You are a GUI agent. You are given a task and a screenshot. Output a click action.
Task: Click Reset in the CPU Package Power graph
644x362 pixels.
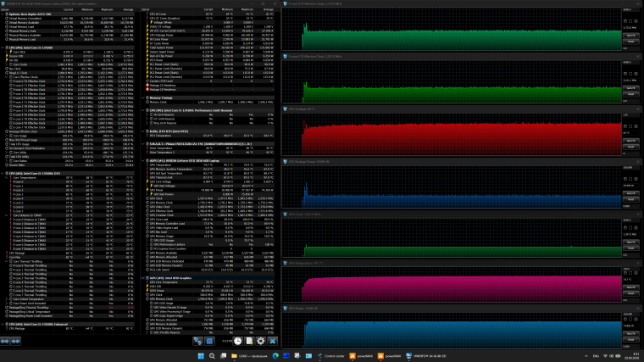pyautogui.click(x=631, y=199)
